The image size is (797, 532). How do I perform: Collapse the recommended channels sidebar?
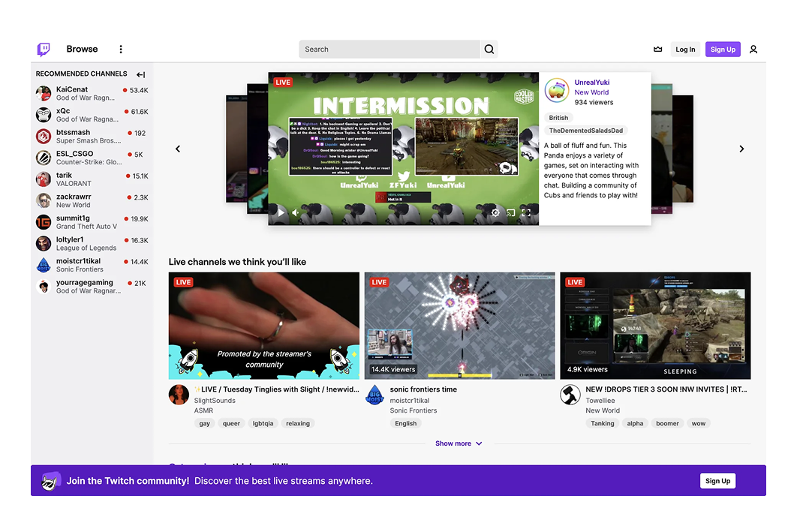(x=141, y=75)
